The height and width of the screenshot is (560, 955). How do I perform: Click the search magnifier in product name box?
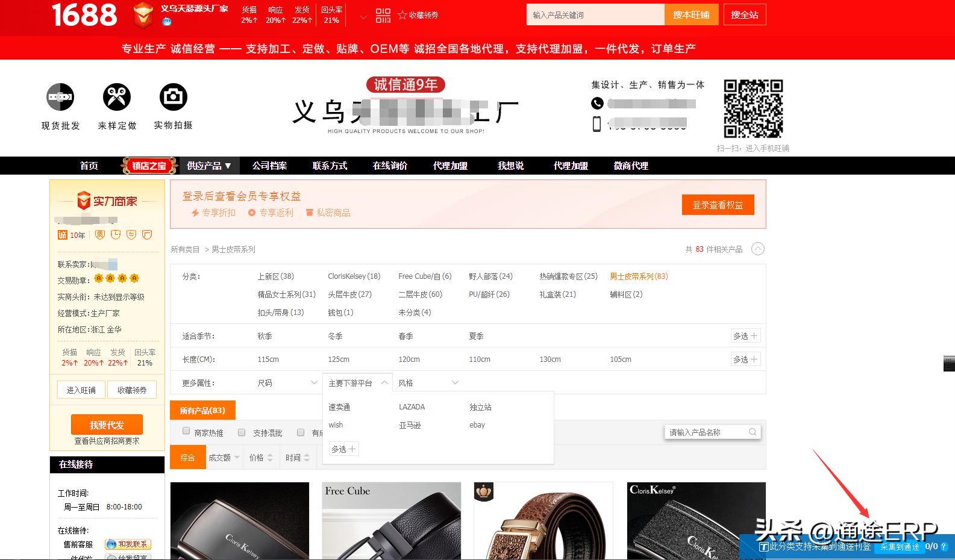coord(753,432)
